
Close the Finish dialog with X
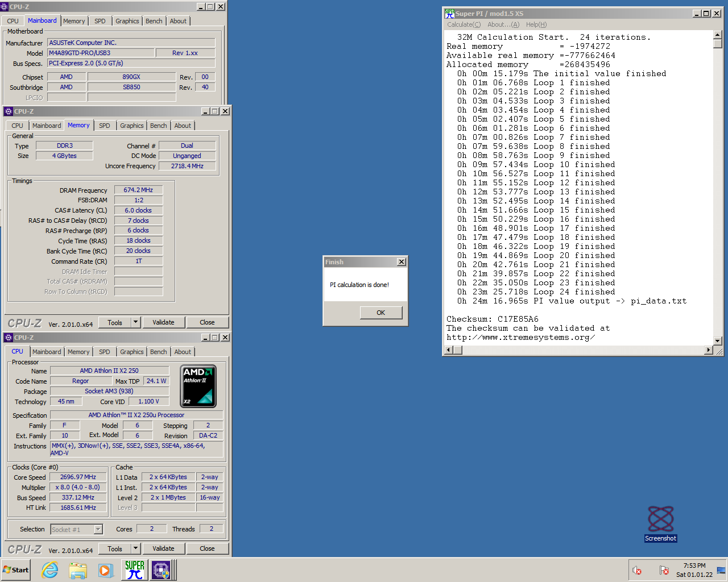(x=402, y=262)
